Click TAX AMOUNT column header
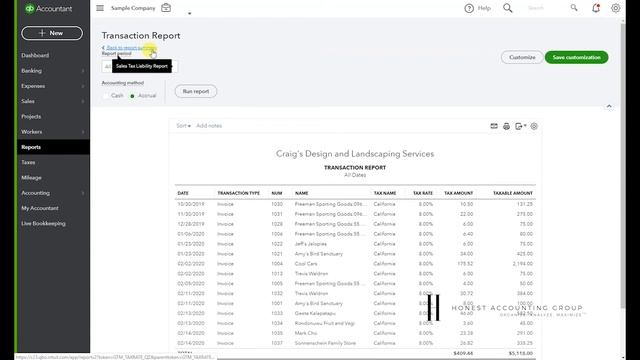 pyautogui.click(x=458, y=193)
